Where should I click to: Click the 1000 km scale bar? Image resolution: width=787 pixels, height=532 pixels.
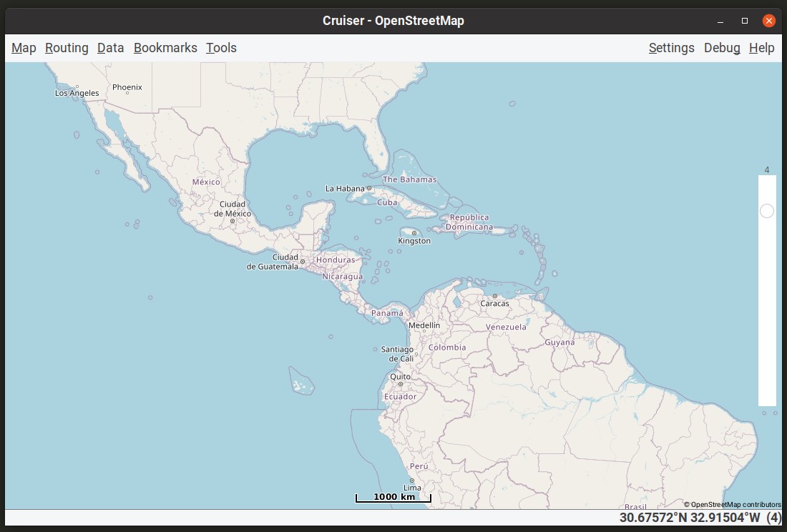tap(393, 498)
